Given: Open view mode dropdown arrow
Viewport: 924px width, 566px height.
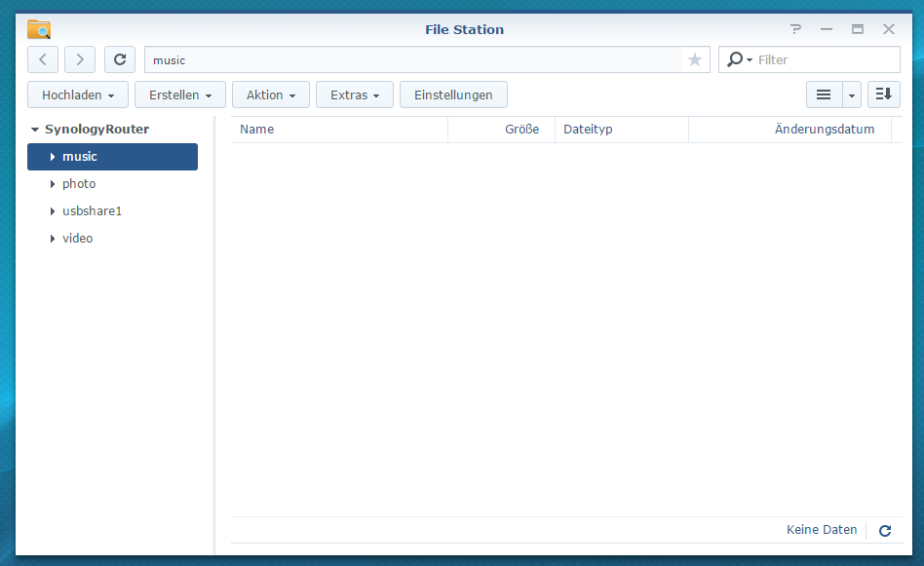Looking at the screenshot, I should click(x=852, y=94).
